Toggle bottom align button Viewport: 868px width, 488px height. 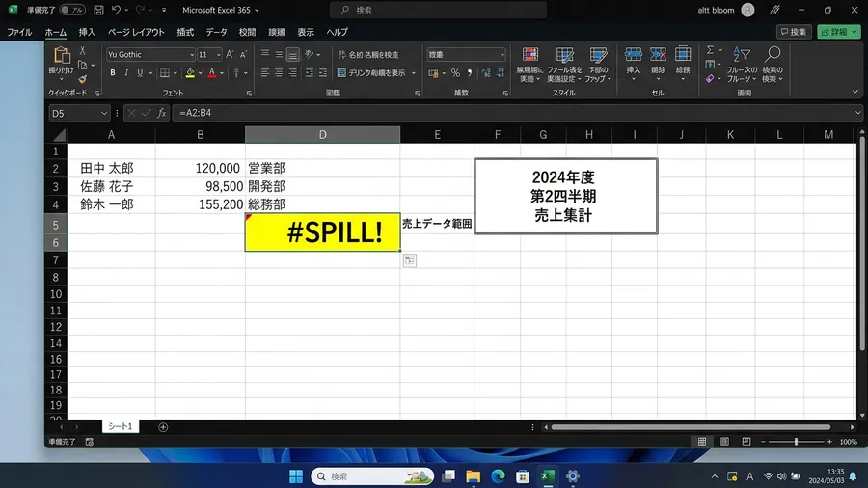293,54
